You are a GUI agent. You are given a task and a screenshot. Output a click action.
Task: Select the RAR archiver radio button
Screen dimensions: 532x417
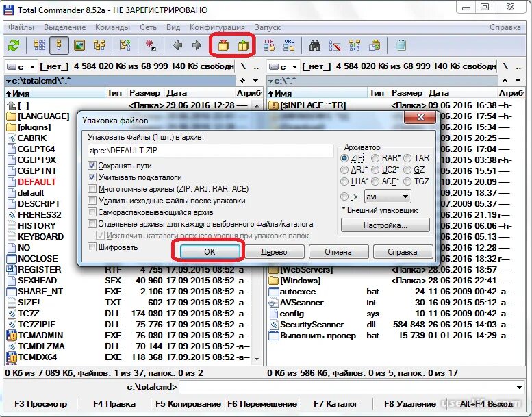[x=375, y=158]
